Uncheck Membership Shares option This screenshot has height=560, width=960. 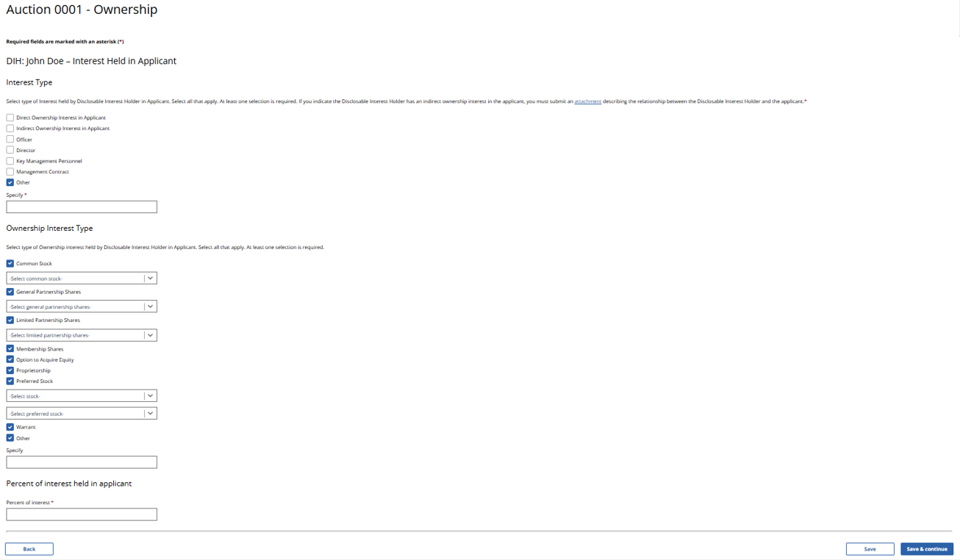10,349
